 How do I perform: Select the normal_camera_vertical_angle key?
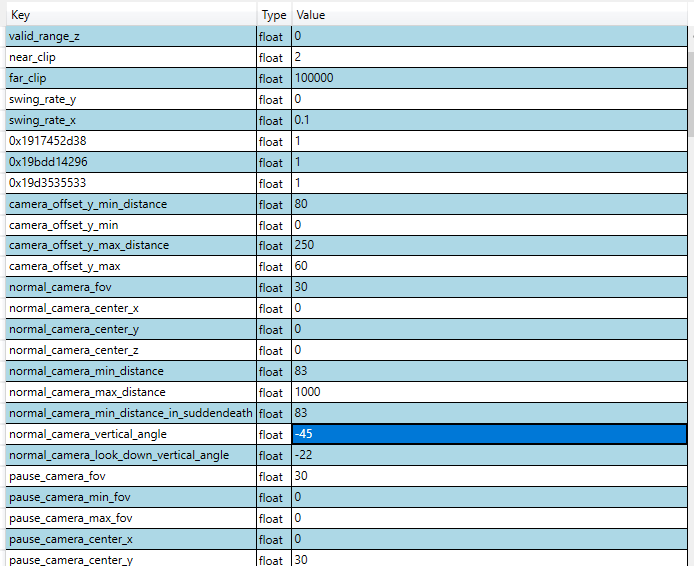point(131,435)
